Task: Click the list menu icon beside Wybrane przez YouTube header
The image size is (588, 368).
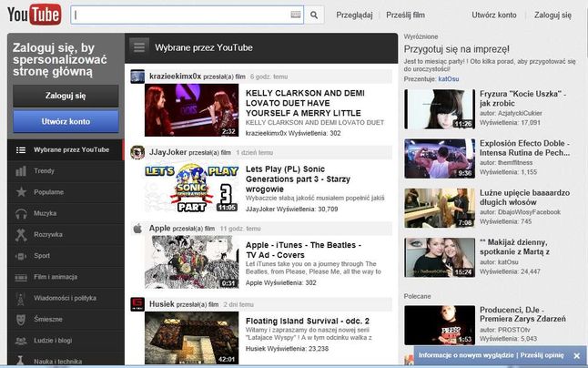Action: tap(139, 47)
